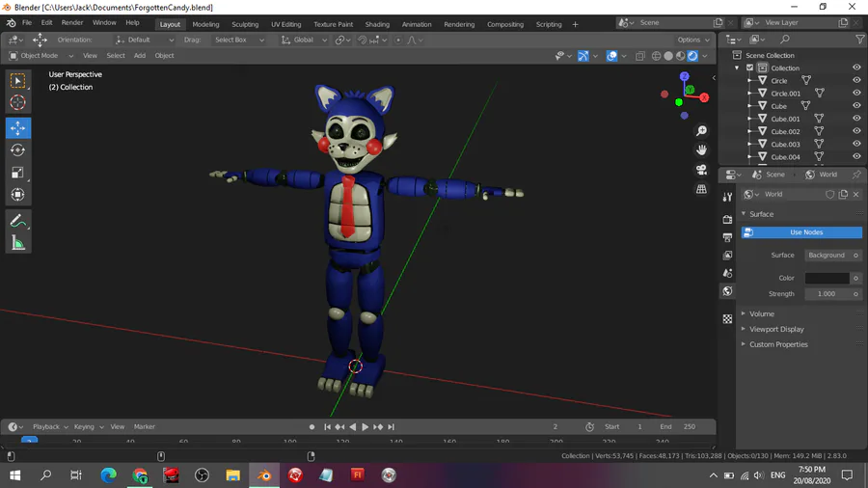
Task: Click the blue Z axis gizmo
Action: pos(685,76)
